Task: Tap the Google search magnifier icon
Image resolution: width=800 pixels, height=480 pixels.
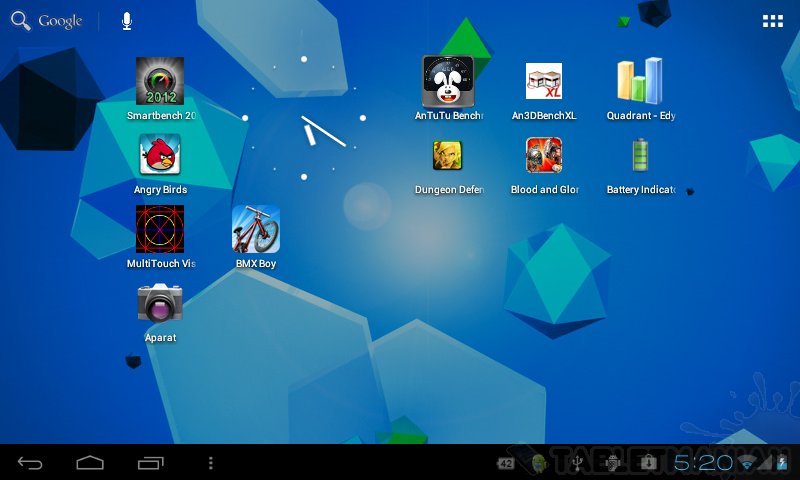Action: (21, 21)
